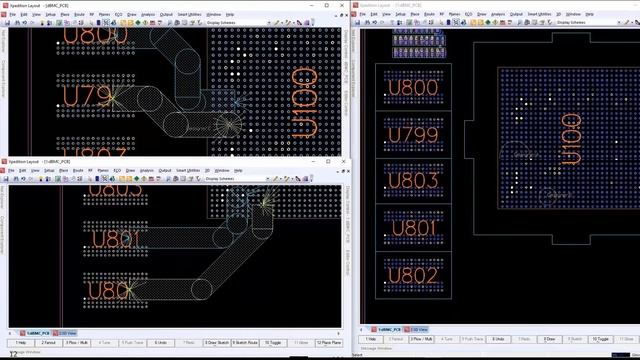Click Undo arrow icon in right window toolbar

(x=375, y=22)
